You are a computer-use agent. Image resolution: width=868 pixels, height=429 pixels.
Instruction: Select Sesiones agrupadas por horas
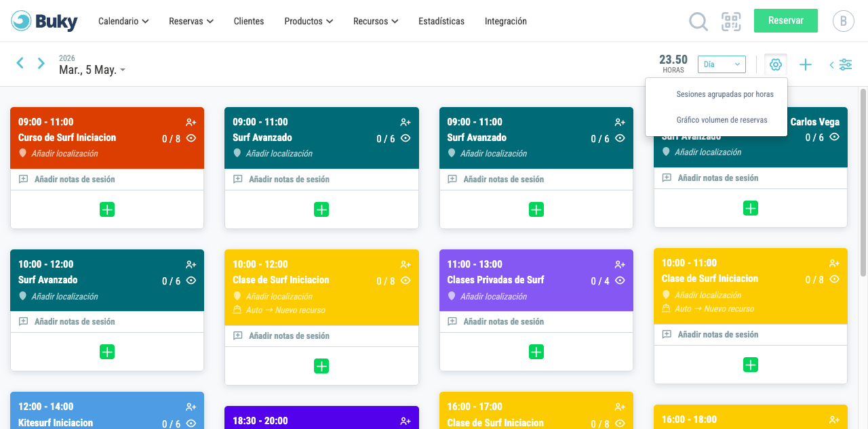725,94
